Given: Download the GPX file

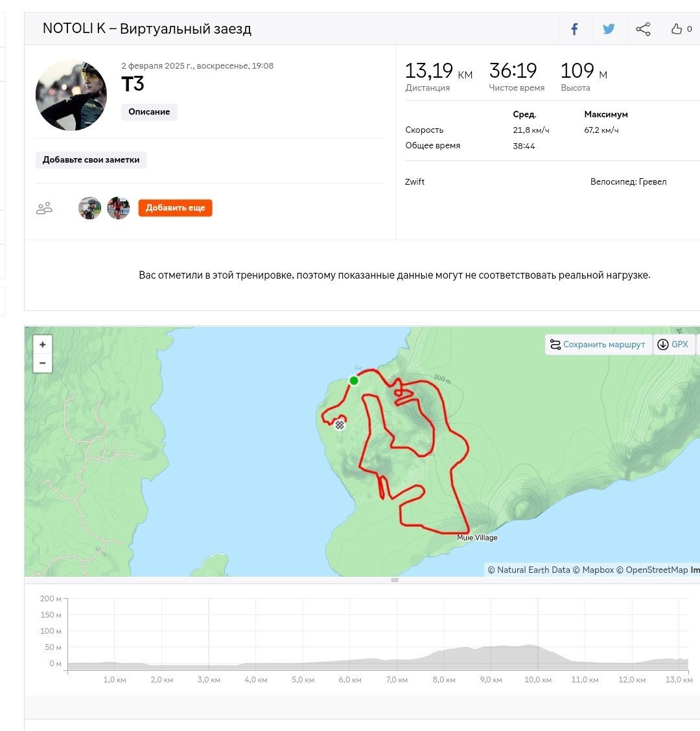Looking at the screenshot, I should 674,345.
